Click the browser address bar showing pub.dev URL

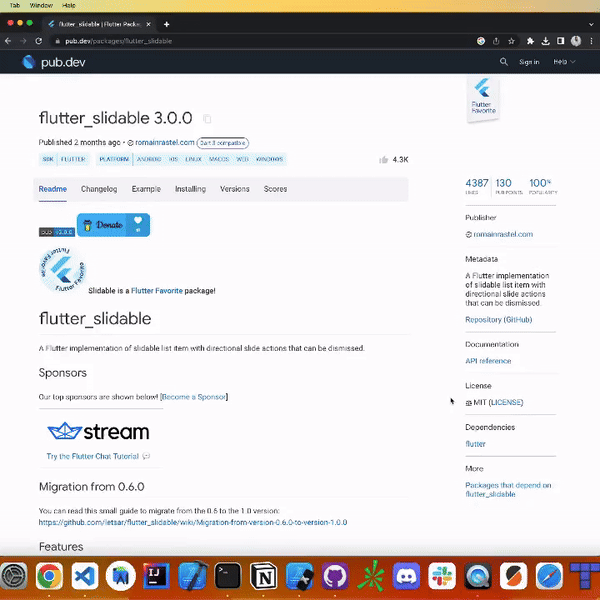(250, 41)
